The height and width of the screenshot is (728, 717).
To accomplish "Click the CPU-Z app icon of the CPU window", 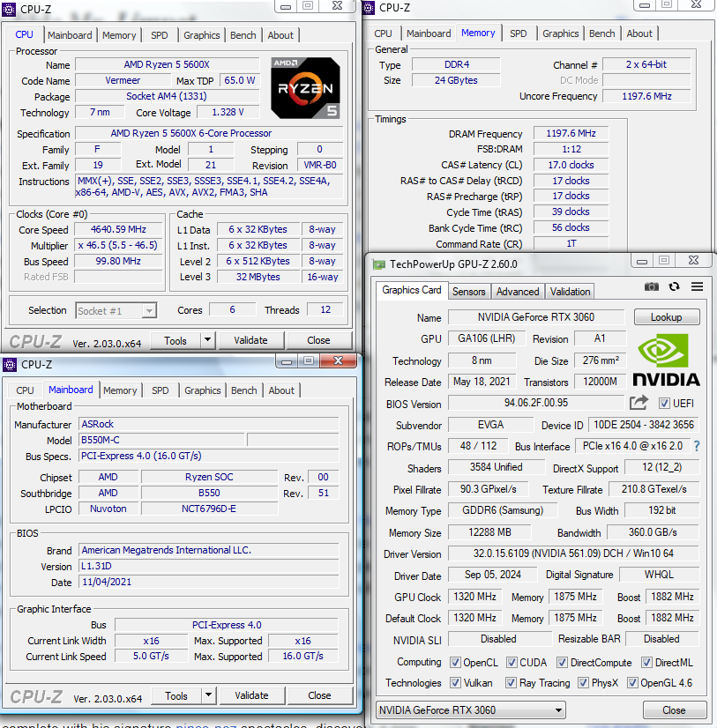I will click(x=9, y=10).
